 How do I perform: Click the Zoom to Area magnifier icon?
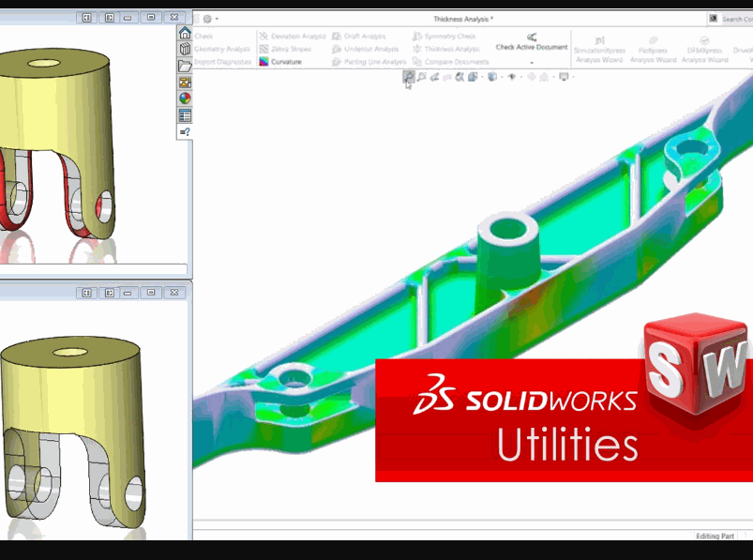point(422,77)
